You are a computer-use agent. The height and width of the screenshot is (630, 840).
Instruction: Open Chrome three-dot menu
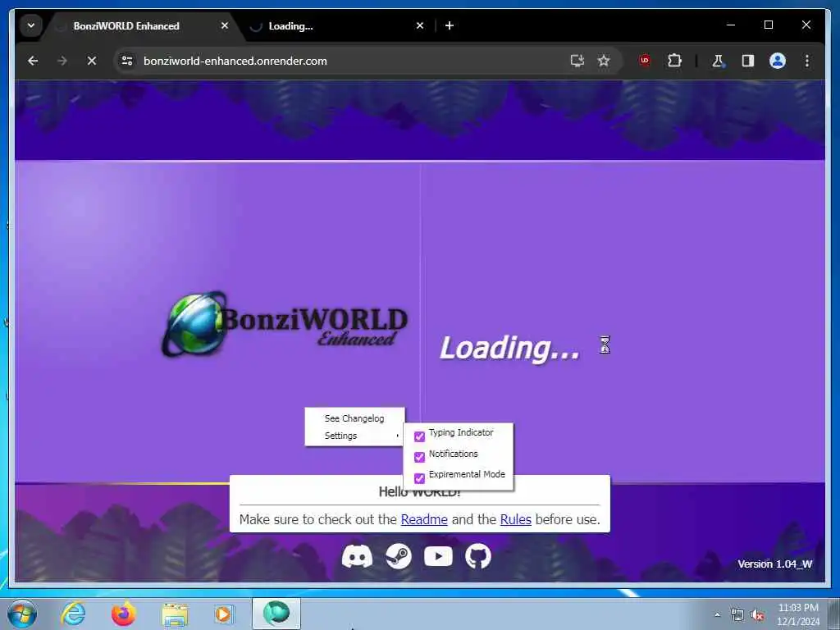pos(807,61)
